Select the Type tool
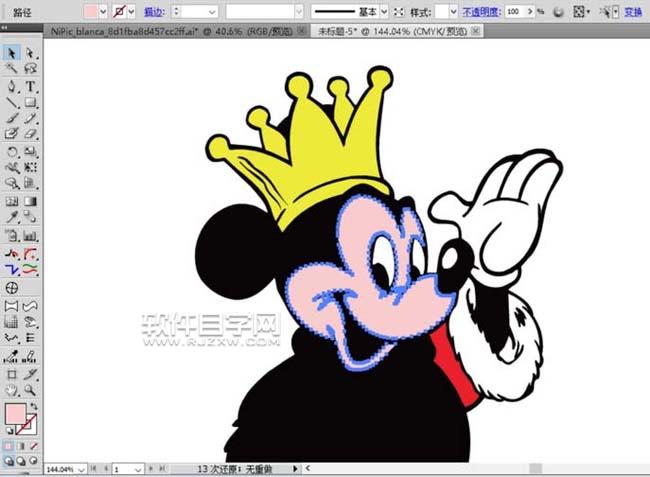This screenshot has height=477, width=650. tap(30, 86)
